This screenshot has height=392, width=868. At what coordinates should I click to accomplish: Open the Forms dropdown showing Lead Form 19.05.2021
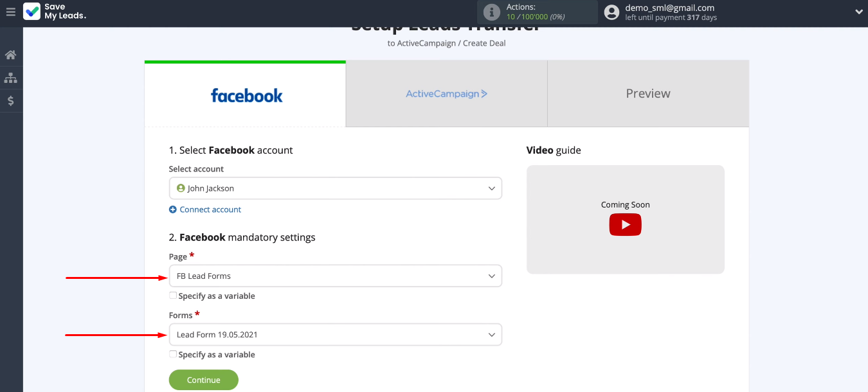[335, 335]
